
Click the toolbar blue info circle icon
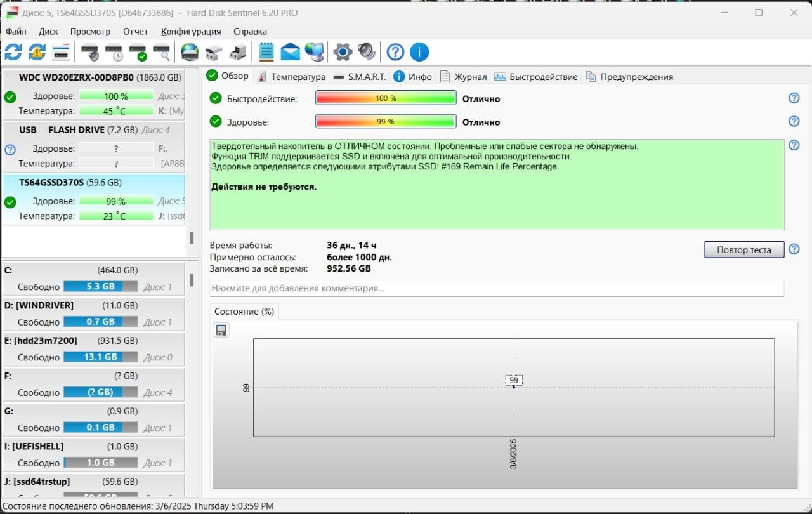click(419, 52)
